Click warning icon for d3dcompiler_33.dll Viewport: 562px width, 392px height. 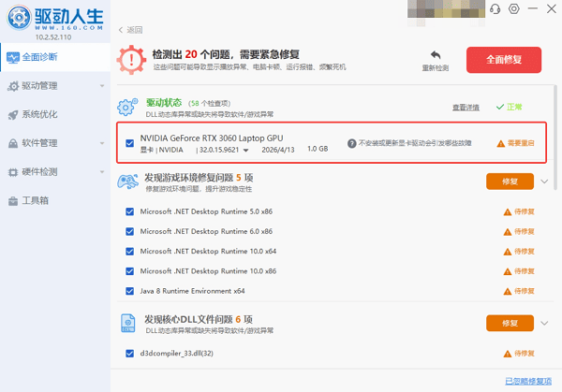click(x=508, y=354)
